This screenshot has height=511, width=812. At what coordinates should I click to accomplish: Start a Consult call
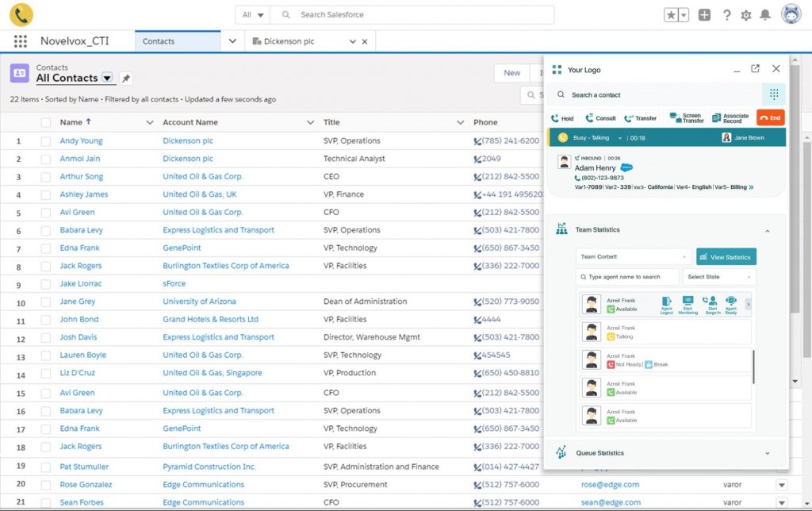600,118
